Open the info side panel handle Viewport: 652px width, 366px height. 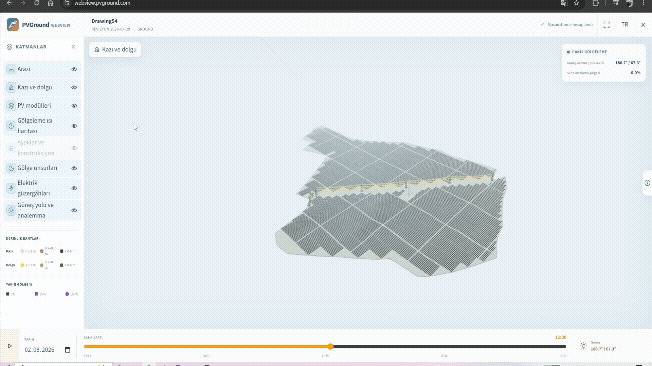647,183
